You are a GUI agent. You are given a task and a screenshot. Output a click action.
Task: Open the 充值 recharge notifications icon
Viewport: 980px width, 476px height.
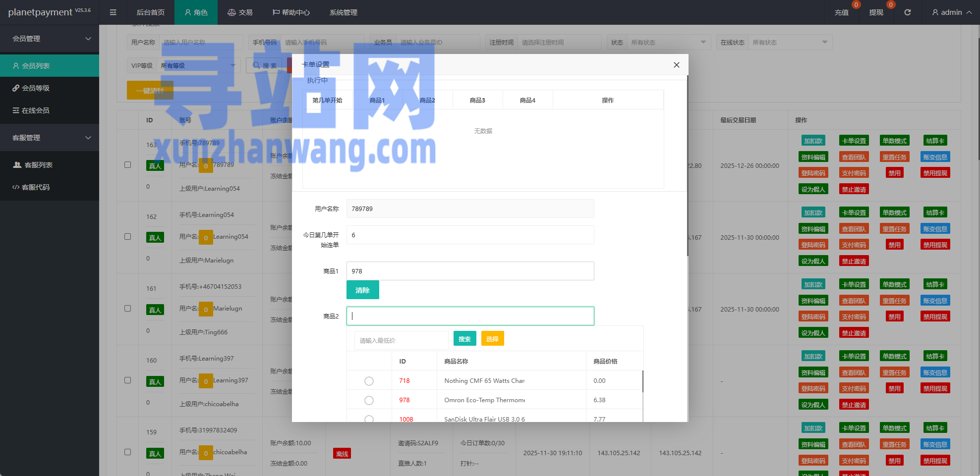[841, 12]
